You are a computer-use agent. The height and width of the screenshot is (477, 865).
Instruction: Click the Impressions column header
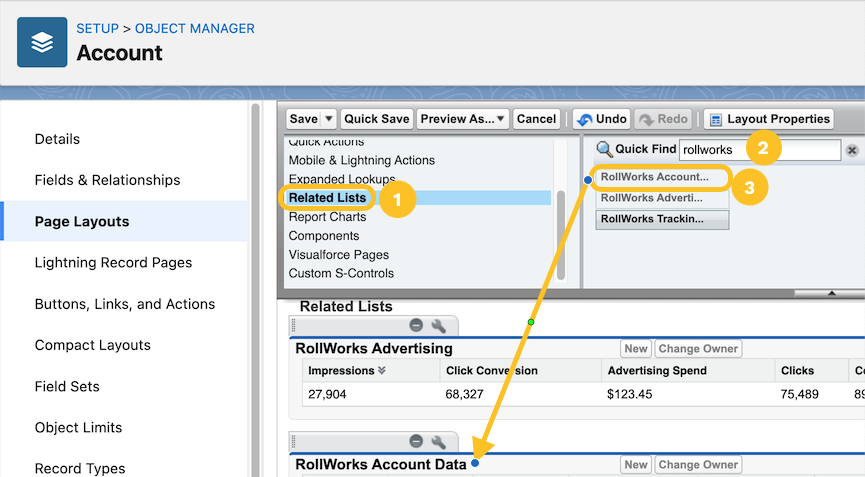point(371,371)
